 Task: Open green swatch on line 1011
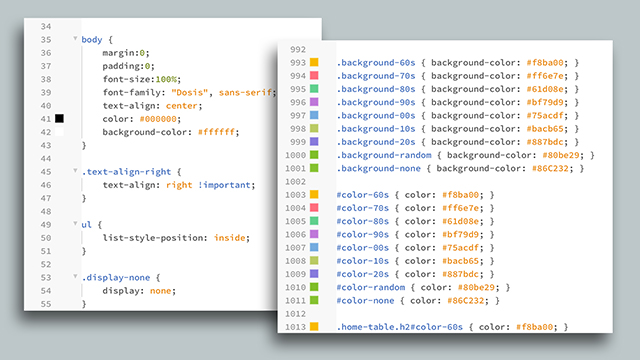pyautogui.click(x=314, y=300)
